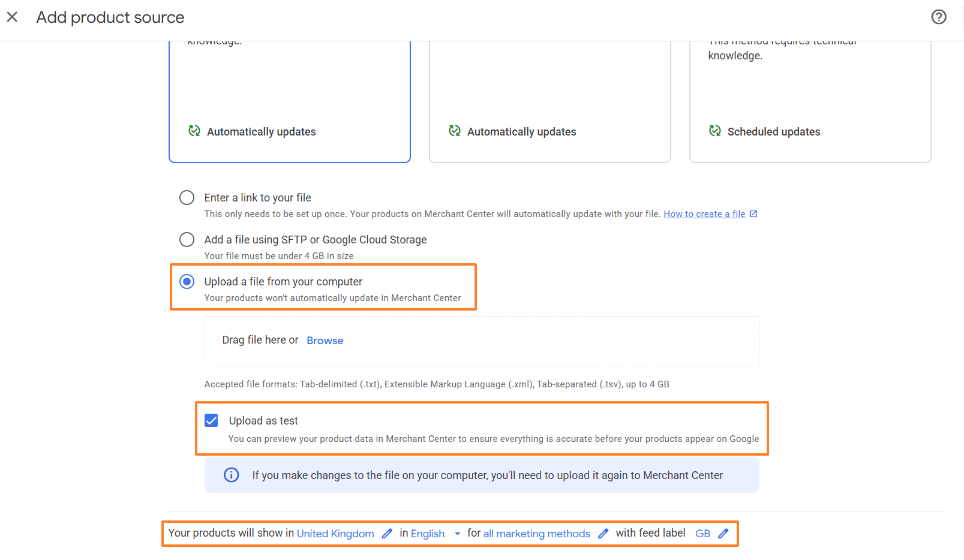Click the United Kingdom country link
The image size is (964, 560).
(x=335, y=534)
